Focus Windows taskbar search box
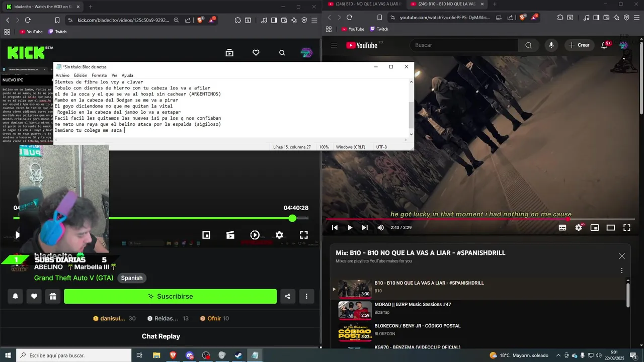 74,355
